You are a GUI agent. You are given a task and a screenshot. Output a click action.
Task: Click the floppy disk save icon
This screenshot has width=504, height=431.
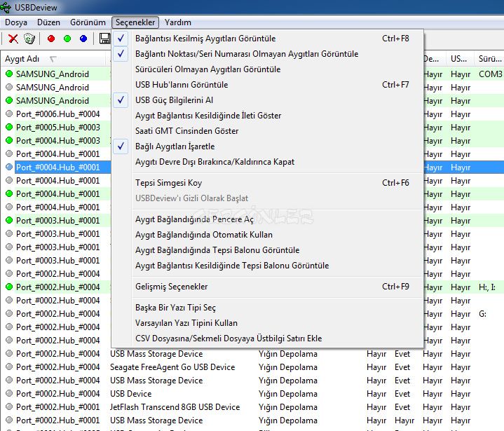point(104,39)
